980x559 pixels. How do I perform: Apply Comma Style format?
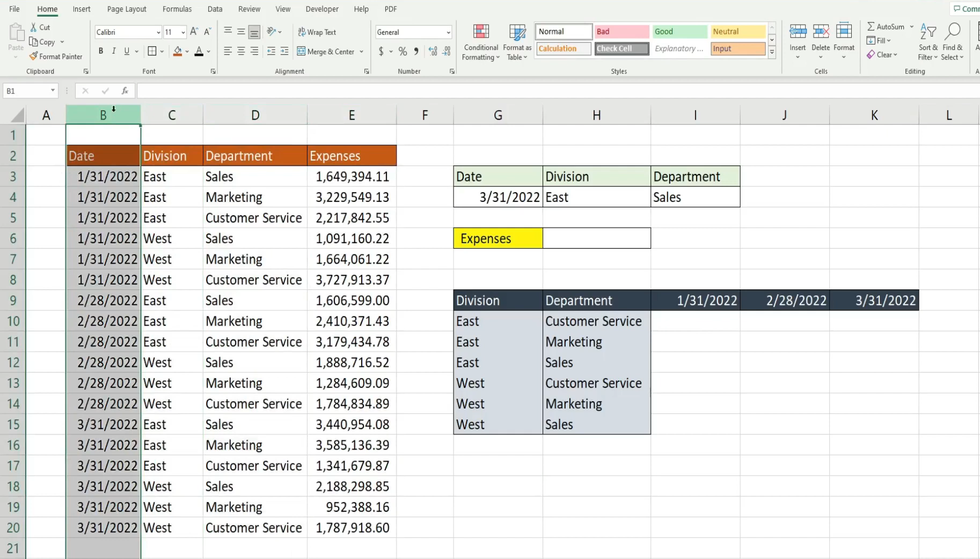pos(416,52)
